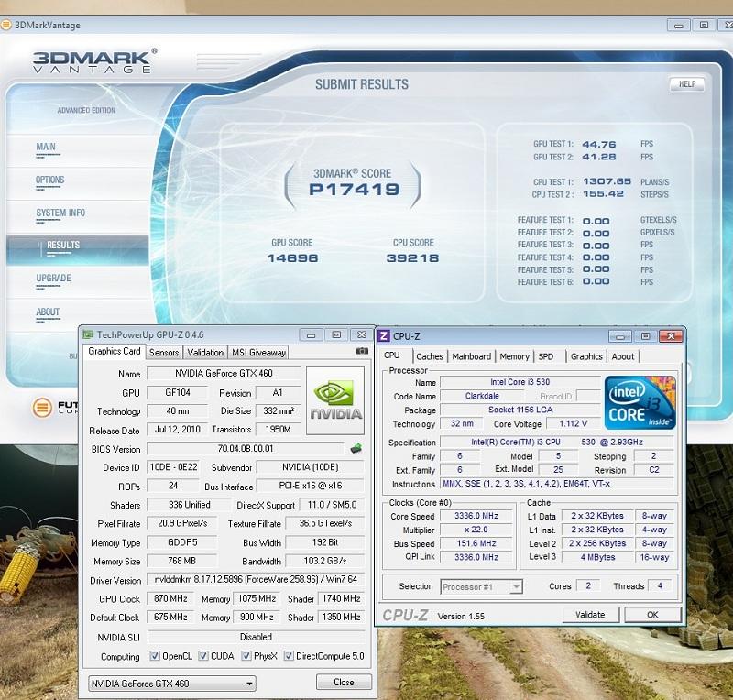Click the NVIDIA SLI Disabled field
The width and height of the screenshot is (733, 700).
point(256,637)
